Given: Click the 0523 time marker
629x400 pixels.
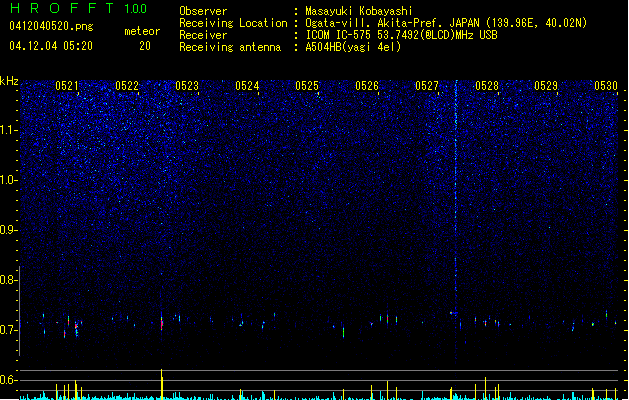Looking at the screenshot, I should pyautogui.click(x=187, y=86).
